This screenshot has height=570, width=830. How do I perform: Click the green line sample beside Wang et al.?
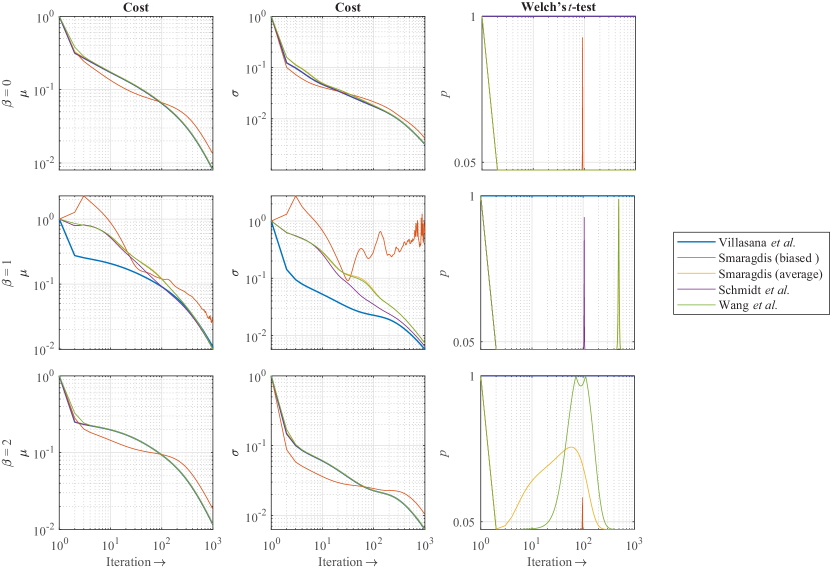tap(695, 305)
